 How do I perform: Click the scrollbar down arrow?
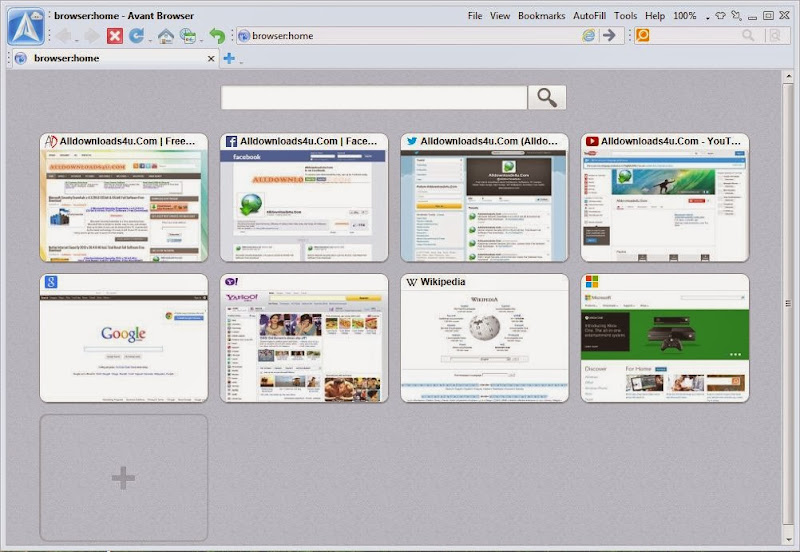788,539
